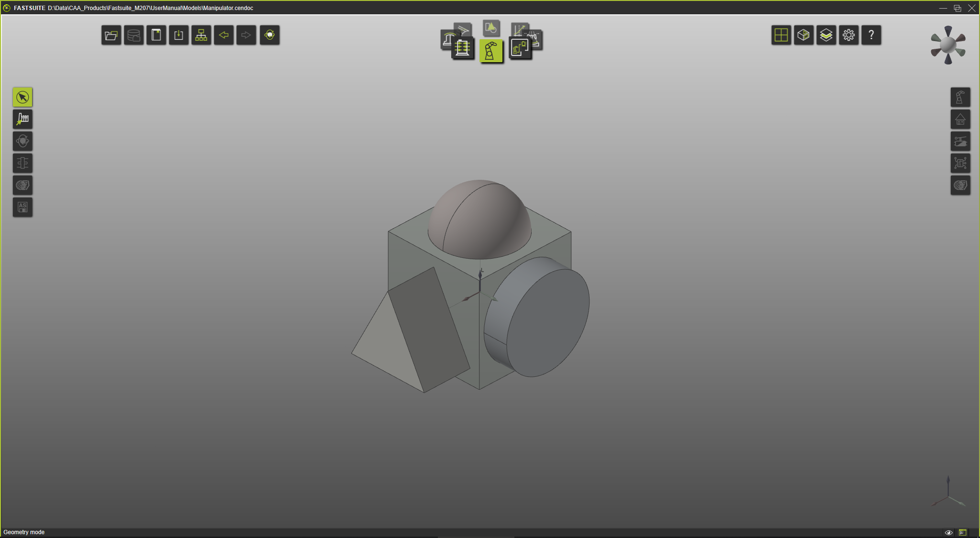Click the undo back arrow
This screenshot has height=538, width=980.
pos(224,35)
